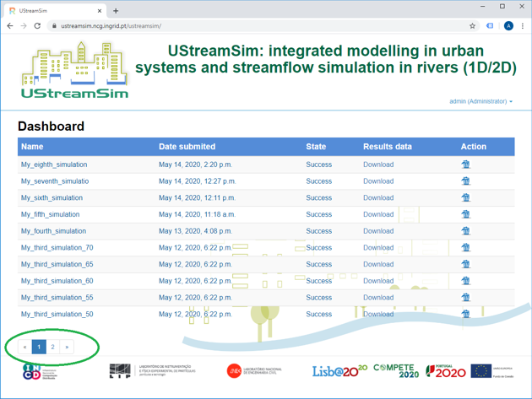Select the UStreamSim browser tab

[55, 11]
